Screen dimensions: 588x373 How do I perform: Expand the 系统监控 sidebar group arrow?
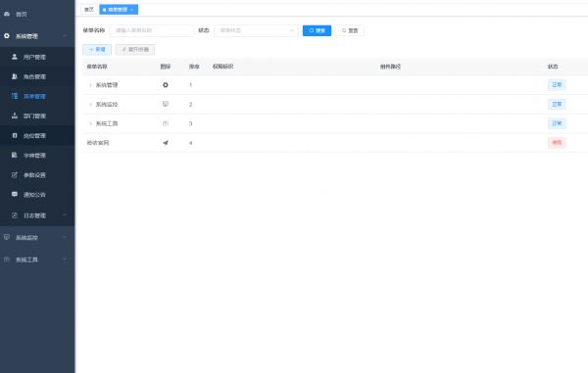click(65, 237)
